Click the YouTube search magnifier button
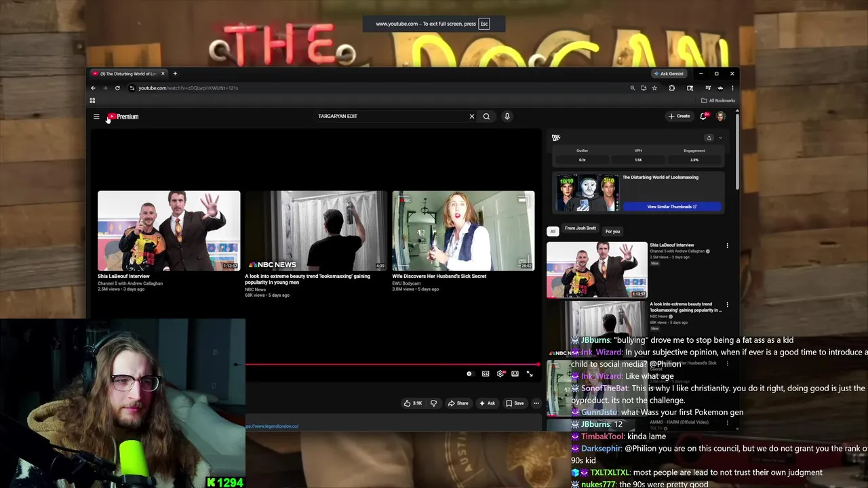Image resolution: width=868 pixels, height=488 pixels. pos(486,117)
